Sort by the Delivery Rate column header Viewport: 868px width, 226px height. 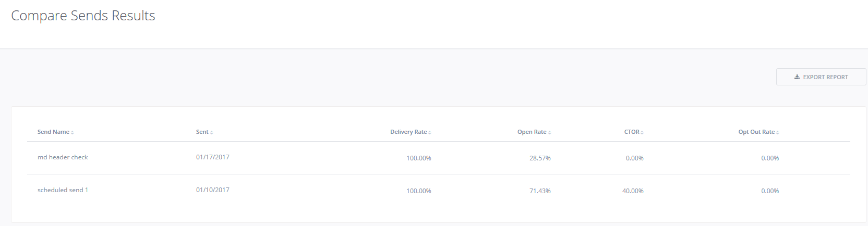tap(411, 132)
